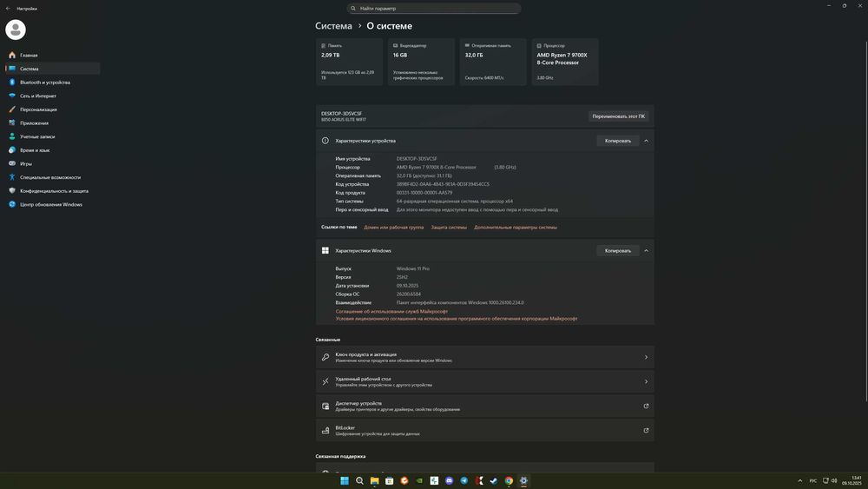This screenshot has height=489, width=868.
Task: Click the magnifier icon in the settings search box
Action: coord(353,9)
